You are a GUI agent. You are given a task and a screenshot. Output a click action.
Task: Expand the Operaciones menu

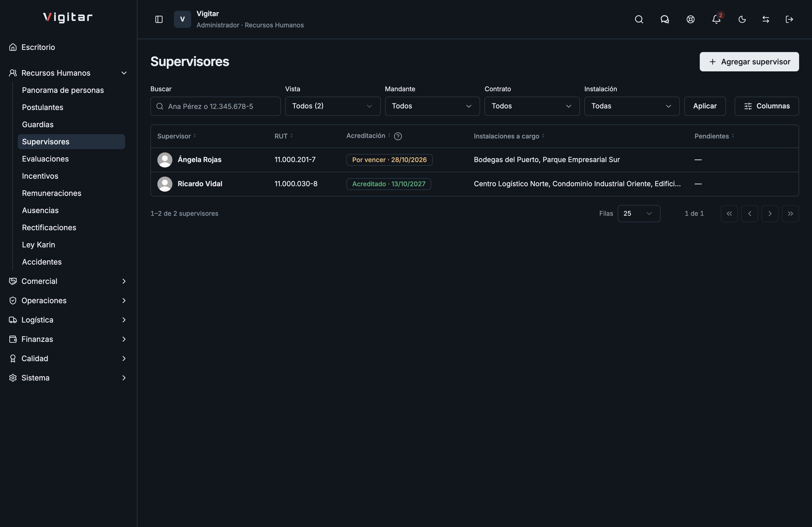(68, 301)
